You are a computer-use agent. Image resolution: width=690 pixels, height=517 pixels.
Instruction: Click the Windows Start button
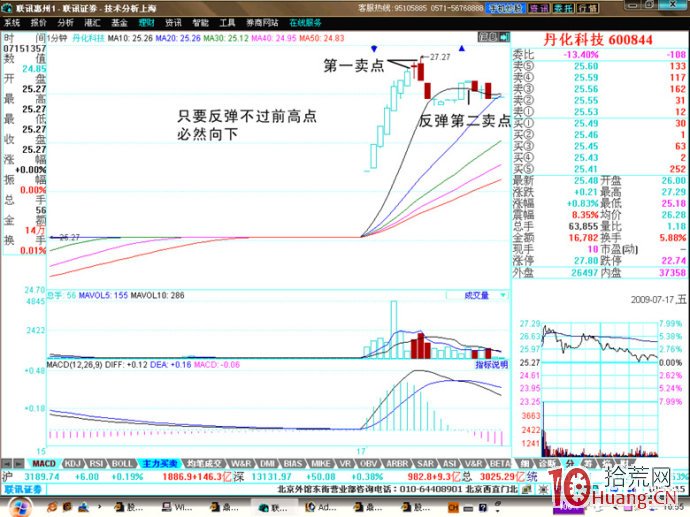click(x=18, y=507)
